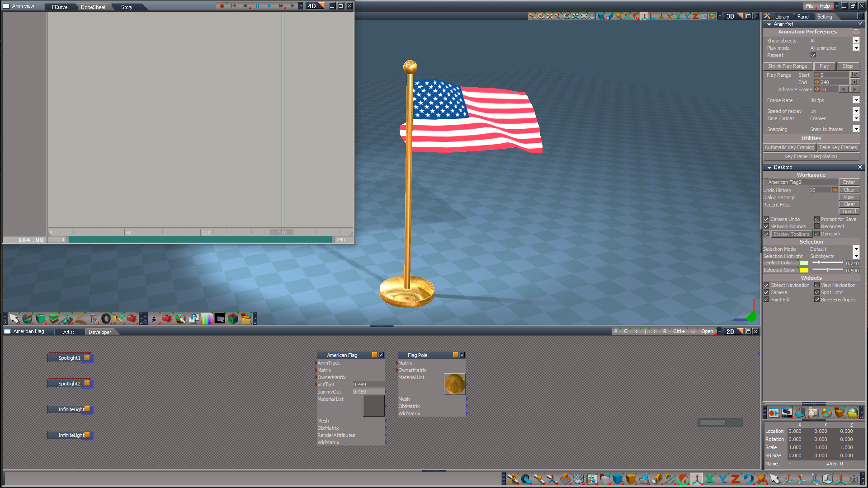Toggle Spot Light widget checkbox
The width and height of the screenshot is (868, 488).
(x=817, y=292)
